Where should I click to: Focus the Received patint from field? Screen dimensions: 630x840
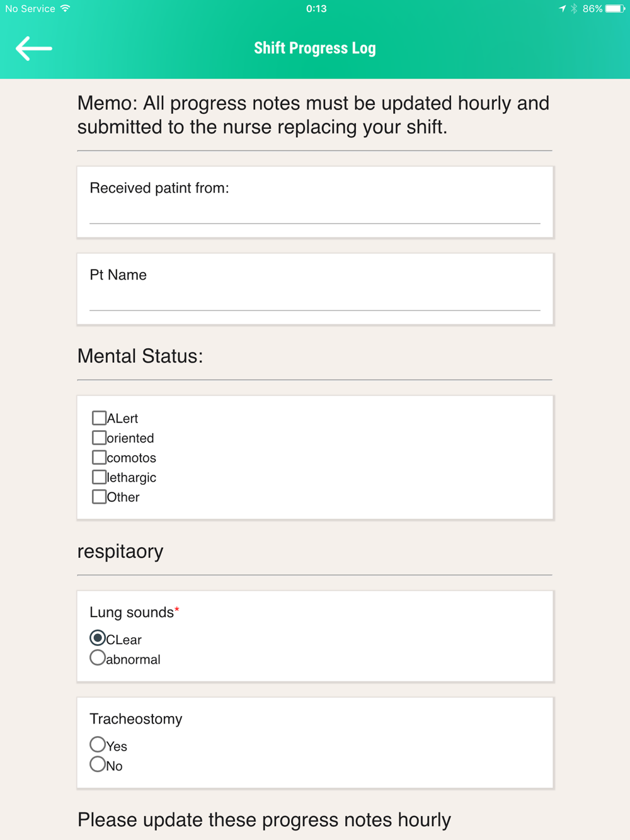pyautogui.click(x=314, y=212)
